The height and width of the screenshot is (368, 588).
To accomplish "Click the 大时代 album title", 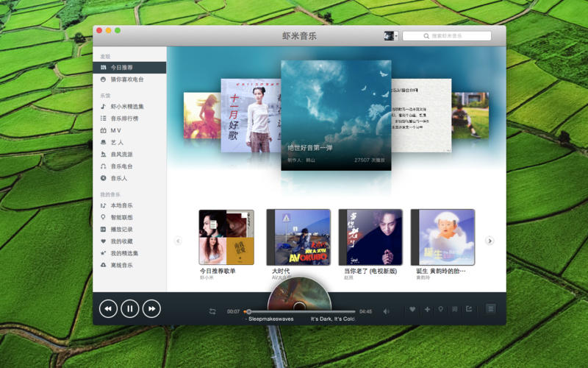I will (281, 271).
